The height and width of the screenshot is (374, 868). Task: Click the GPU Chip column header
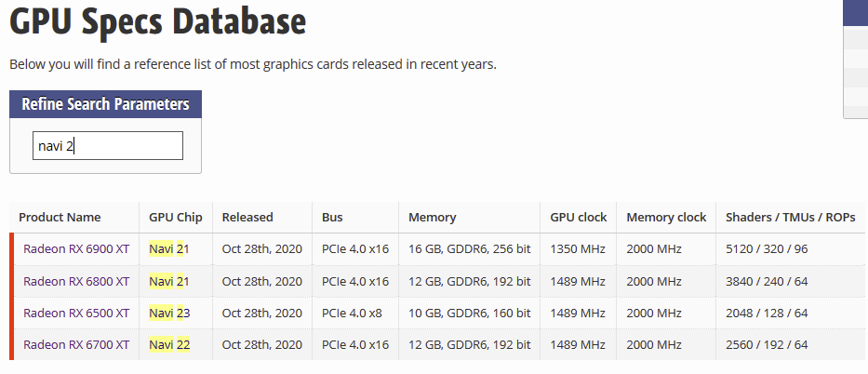176,218
